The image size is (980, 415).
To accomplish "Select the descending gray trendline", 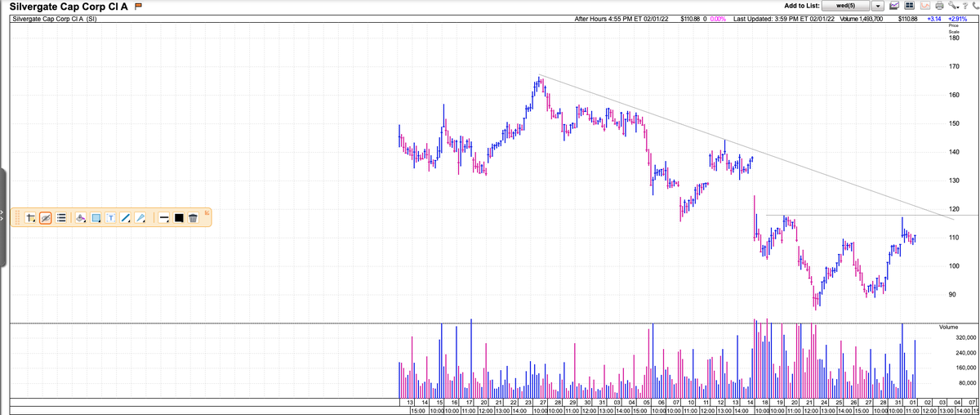I will (x=746, y=148).
